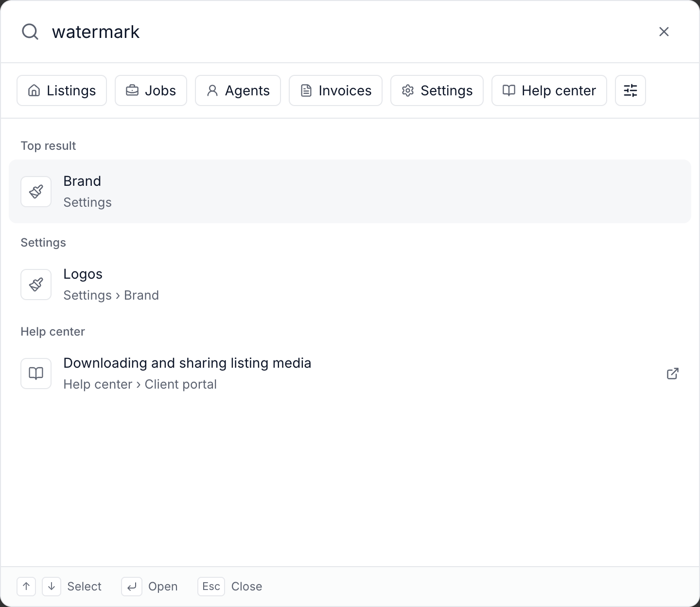Filter results by Agents
This screenshot has height=607, width=700.
(x=238, y=90)
